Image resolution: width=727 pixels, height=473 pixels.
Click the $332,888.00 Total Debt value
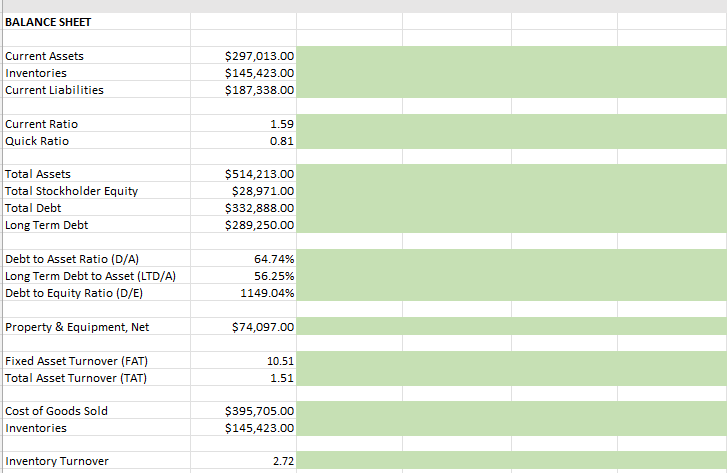(x=243, y=208)
